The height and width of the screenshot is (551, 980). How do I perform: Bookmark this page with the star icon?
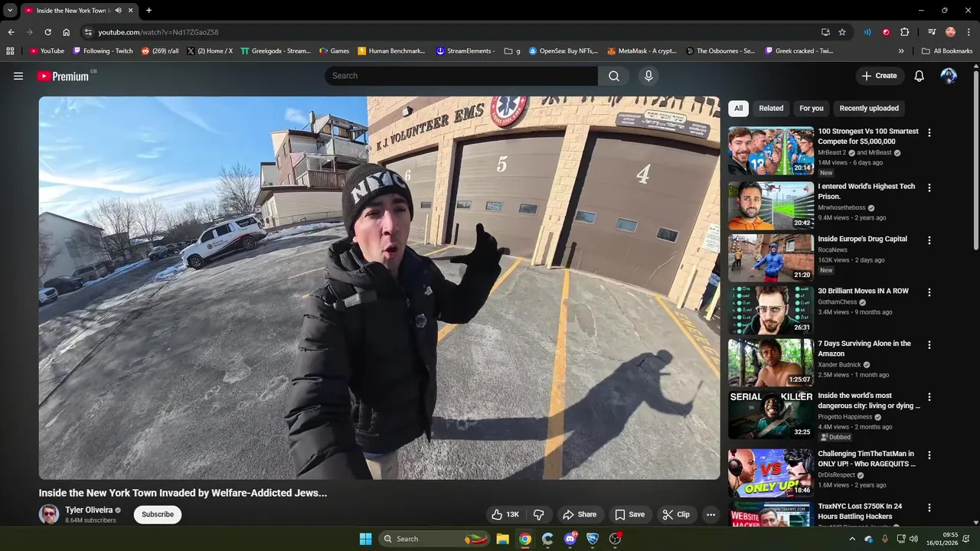[842, 32]
